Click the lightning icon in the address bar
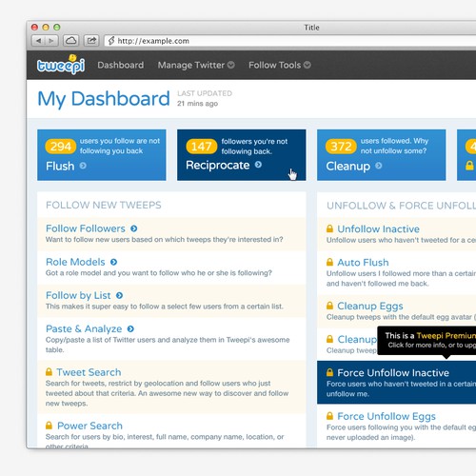This screenshot has height=476, width=476. click(x=111, y=41)
